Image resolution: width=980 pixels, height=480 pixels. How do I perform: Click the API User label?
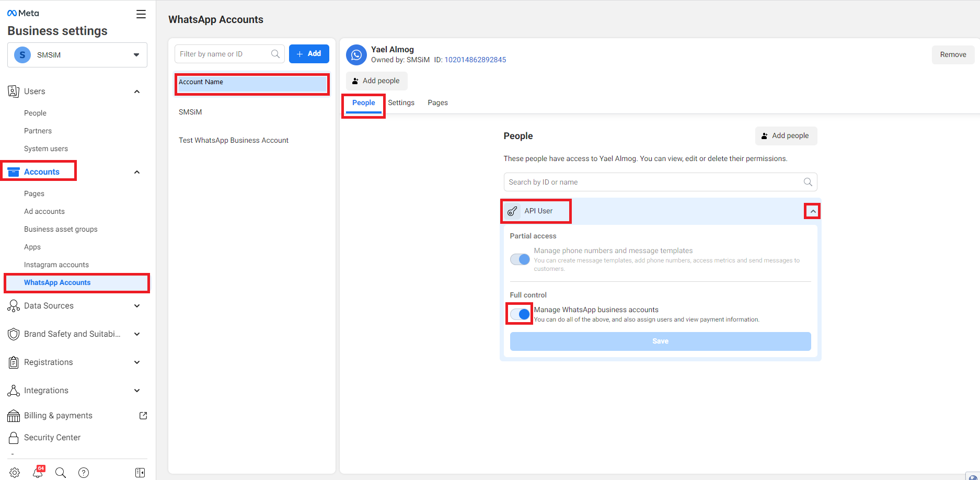coord(538,211)
